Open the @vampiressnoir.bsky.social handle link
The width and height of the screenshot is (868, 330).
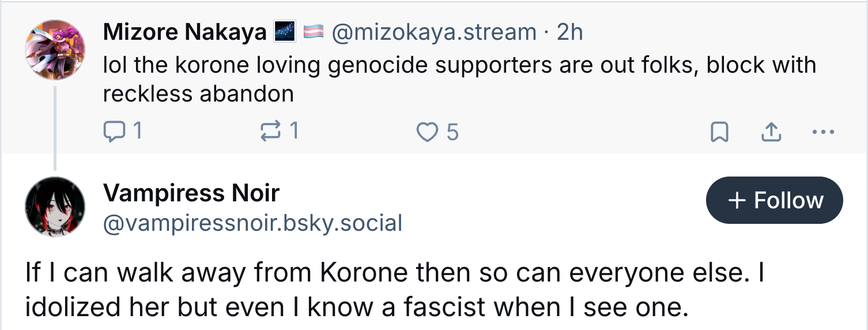[252, 223]
